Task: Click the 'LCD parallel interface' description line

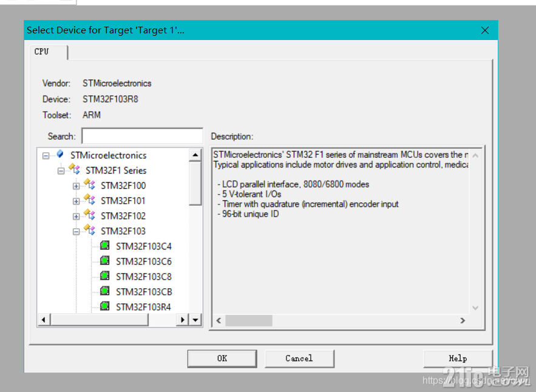Action: point(293,184)
